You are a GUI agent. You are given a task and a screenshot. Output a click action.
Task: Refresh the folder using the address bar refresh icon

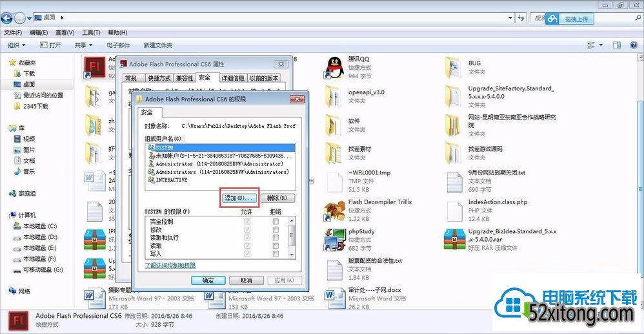[x=521, y=17]
